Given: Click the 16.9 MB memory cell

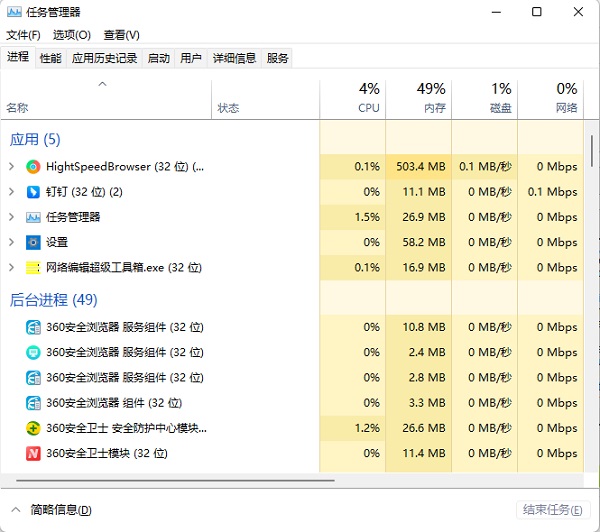Looking at the screenshot, I should (419, 268).
